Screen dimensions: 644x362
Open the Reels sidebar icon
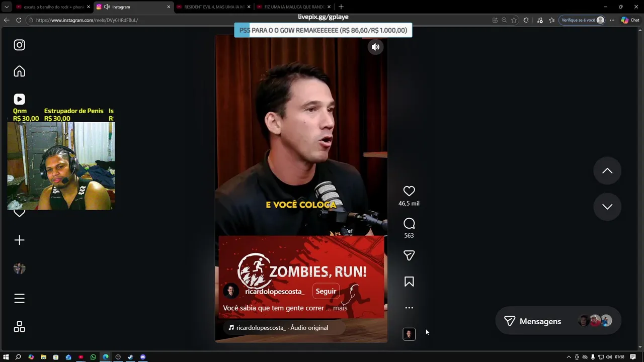coord(19,100)
